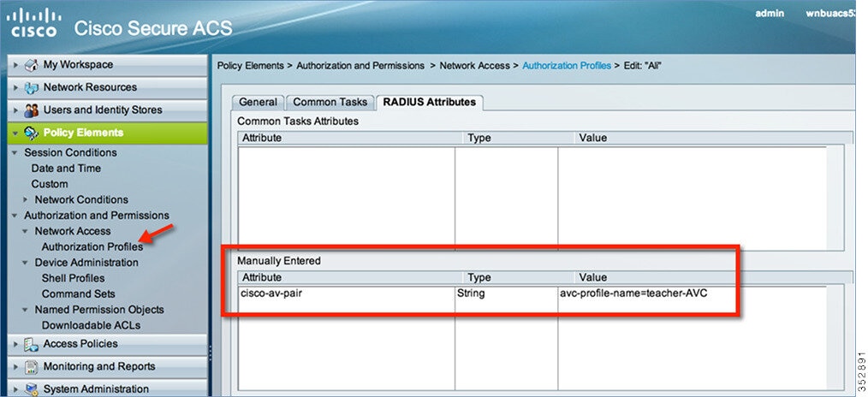Collapse the Session Conditions tree node
868x397 pixels.
pyautogui.click(x=15, y=152)
